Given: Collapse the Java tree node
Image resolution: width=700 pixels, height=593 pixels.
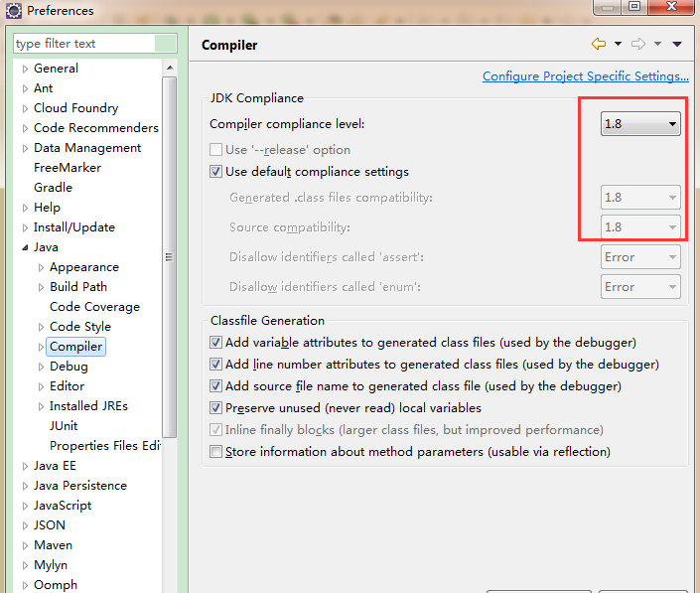Looking at the screenshot, I should tap(25, 247).
